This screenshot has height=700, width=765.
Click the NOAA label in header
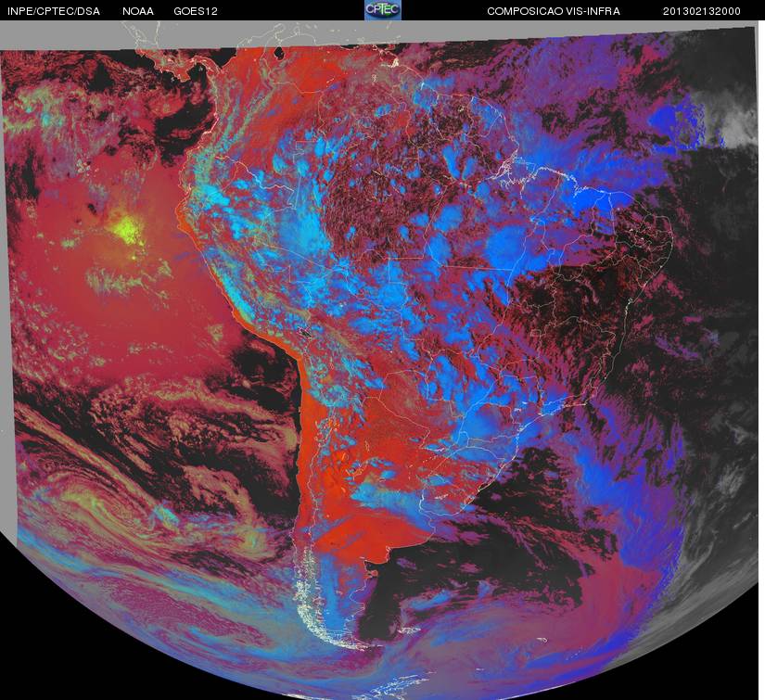tap(138, 11)
